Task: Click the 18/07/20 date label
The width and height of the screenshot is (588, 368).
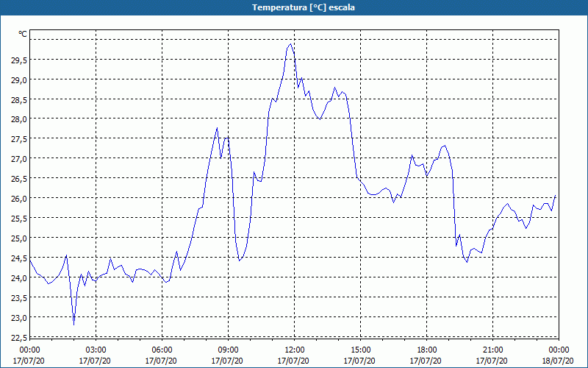Action: click(x=558, y=361)
